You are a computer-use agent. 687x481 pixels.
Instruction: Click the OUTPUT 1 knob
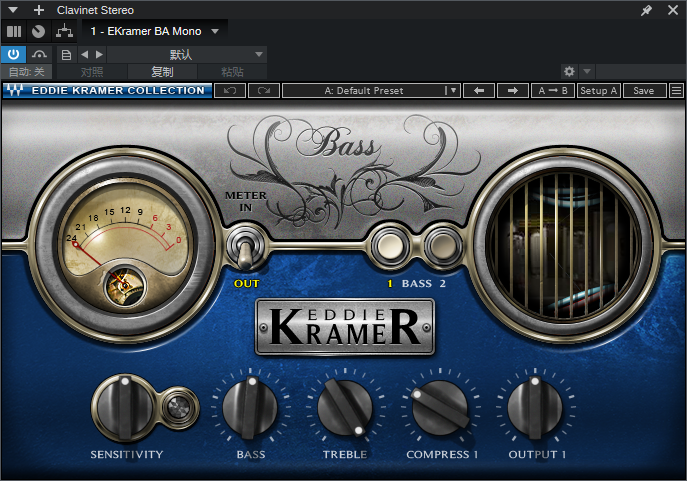tap(535, 408)
